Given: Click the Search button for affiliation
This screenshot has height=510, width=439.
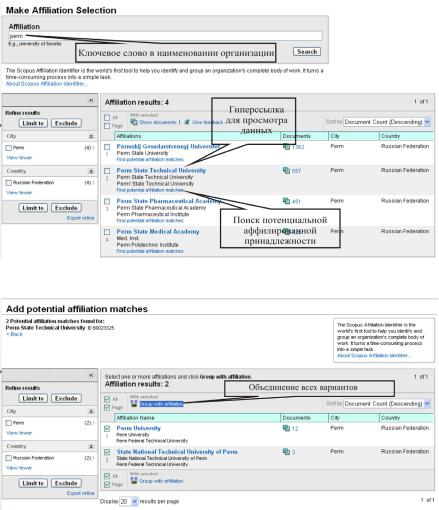Looking at the screenshot, I should (307, 52).
